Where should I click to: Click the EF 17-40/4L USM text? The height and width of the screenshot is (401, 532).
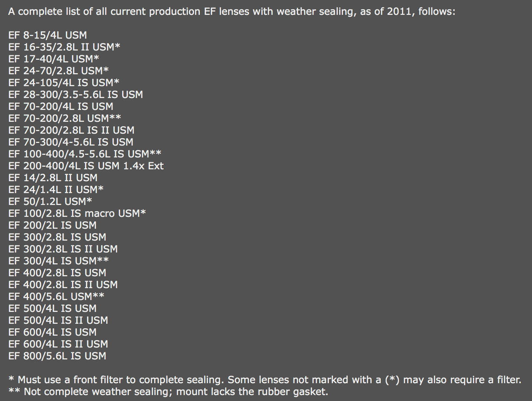(53, 59)
